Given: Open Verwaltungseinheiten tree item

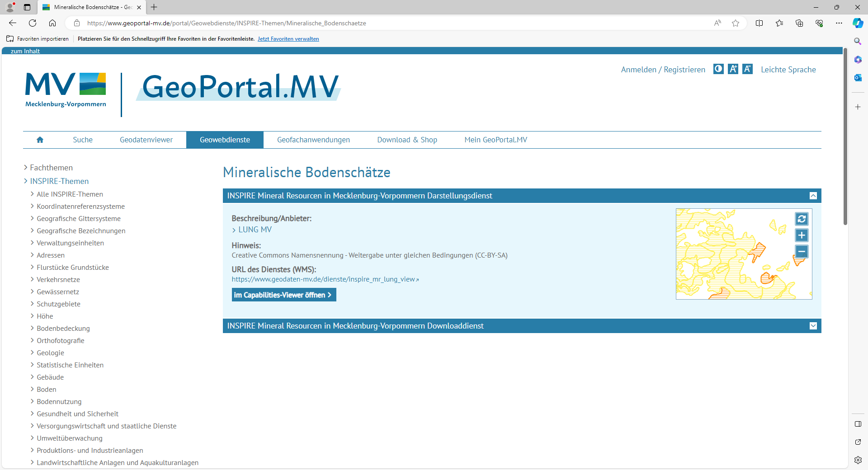Looking at the screenshot, I should click(70, 243).
